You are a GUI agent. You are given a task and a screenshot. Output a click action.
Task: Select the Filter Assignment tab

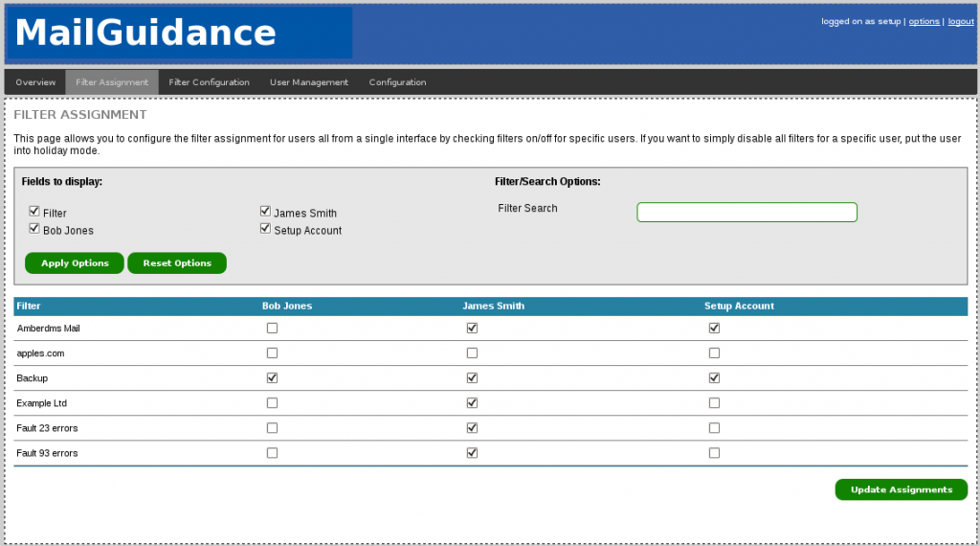[112, 82]
